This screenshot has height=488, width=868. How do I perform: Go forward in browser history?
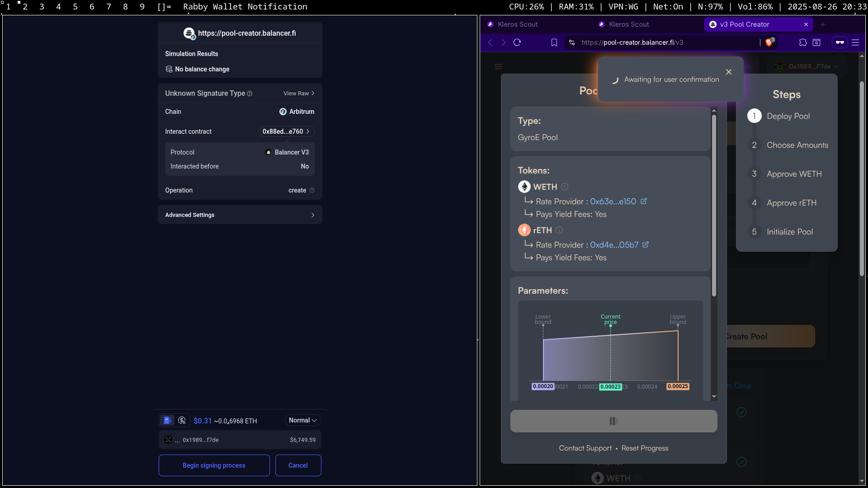(504, 42)
